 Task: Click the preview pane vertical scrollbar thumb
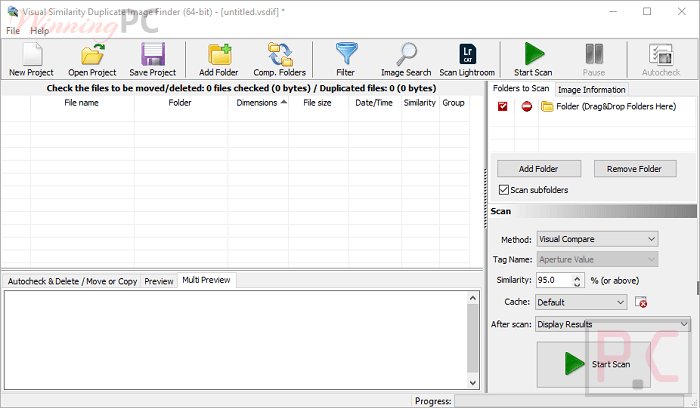click(473, 338)
